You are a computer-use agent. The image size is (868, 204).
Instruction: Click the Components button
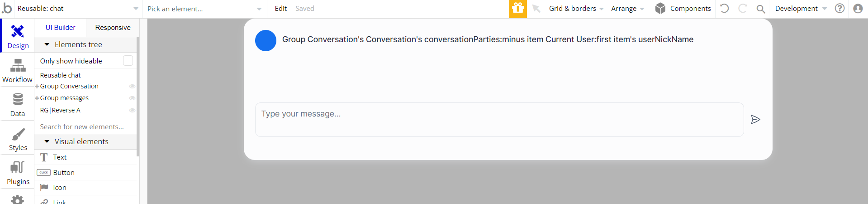pos(683,9)
